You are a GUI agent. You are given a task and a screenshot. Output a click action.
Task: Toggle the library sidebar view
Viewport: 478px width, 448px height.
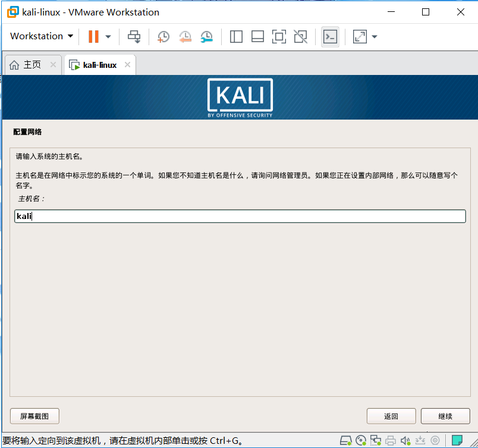coord(236,37)
